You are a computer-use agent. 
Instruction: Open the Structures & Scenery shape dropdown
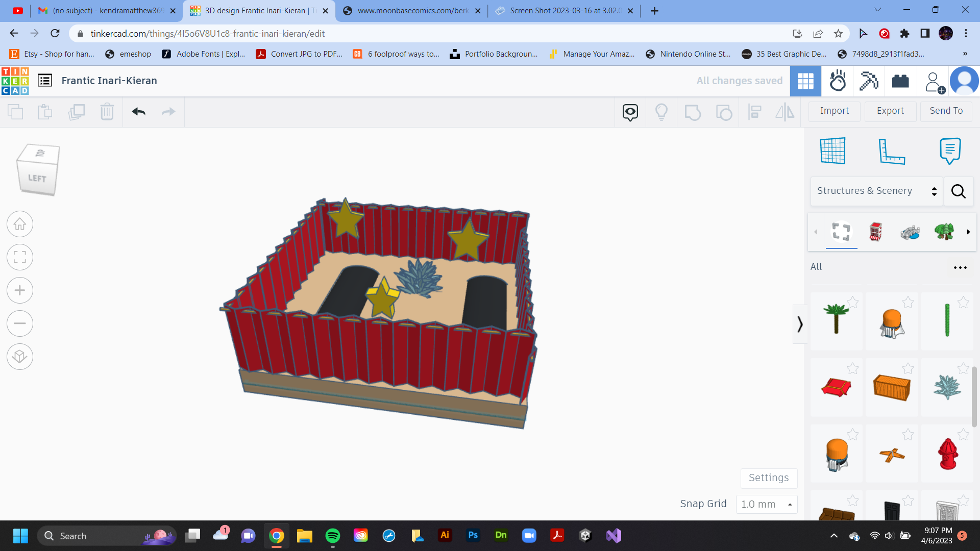coord(876,191)
